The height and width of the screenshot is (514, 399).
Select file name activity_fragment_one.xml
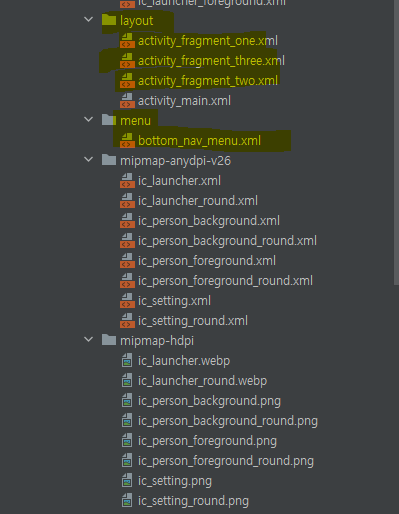pos(208,41)
